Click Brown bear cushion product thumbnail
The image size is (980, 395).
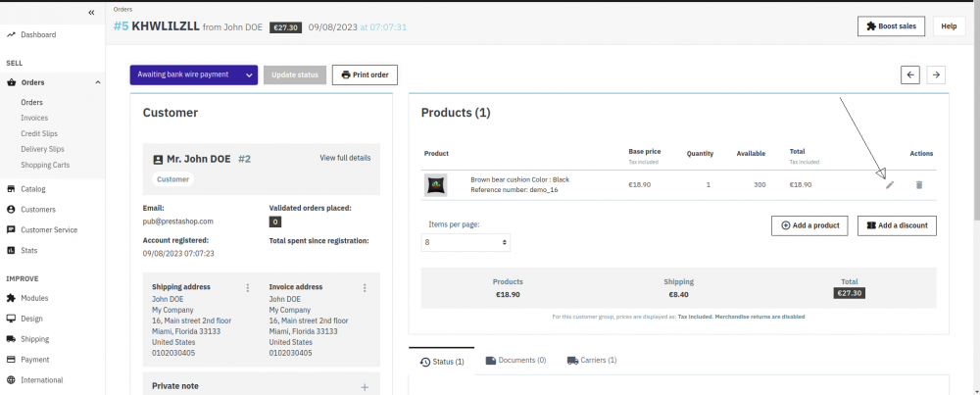(436, 184)
